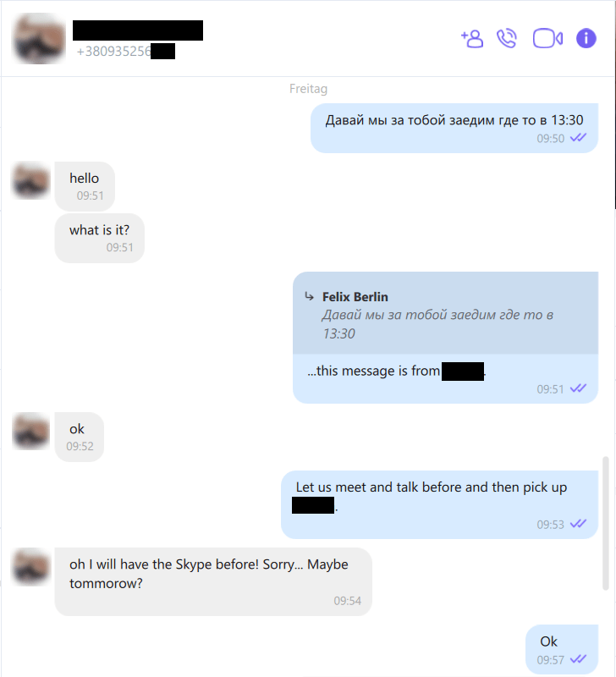Start a video call
Viewport: 616px width, 677px height.
tap(547, 38)
